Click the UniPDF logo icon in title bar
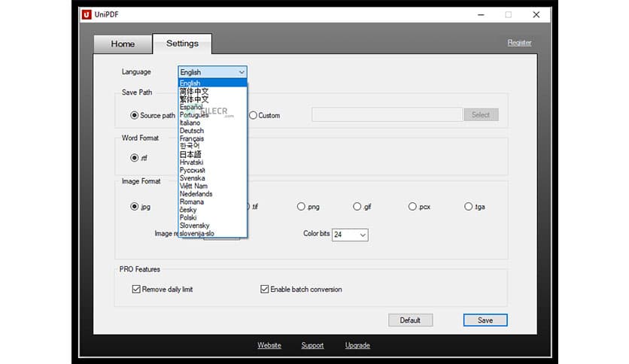The image size is (629, 364). (87, 15)
